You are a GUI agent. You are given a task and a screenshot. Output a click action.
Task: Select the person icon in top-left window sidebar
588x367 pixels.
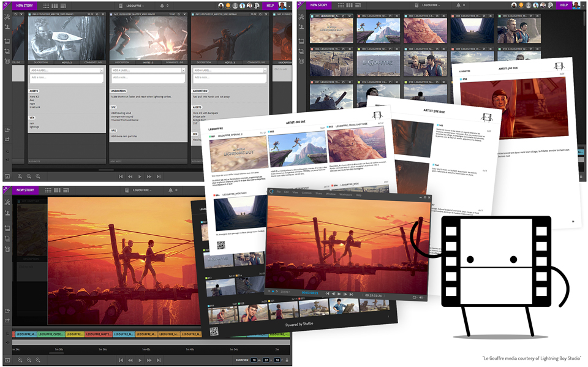(7, 27)
